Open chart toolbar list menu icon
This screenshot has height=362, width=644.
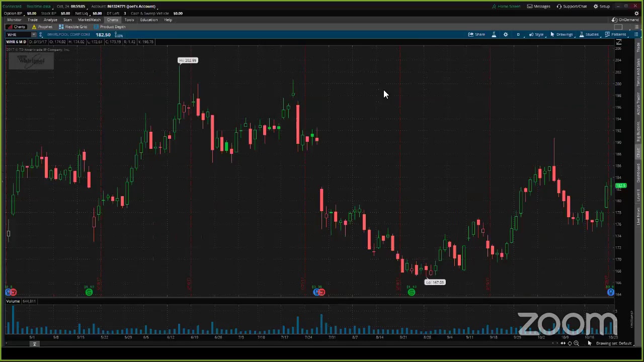coord(636,34)
